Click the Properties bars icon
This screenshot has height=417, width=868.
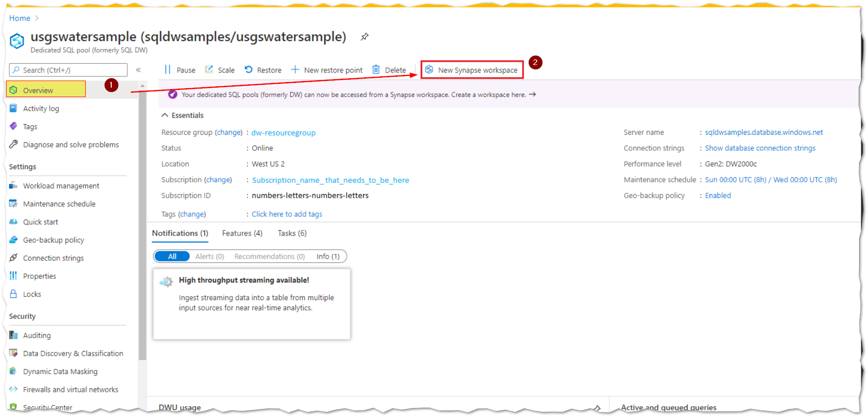coord(13,276)
